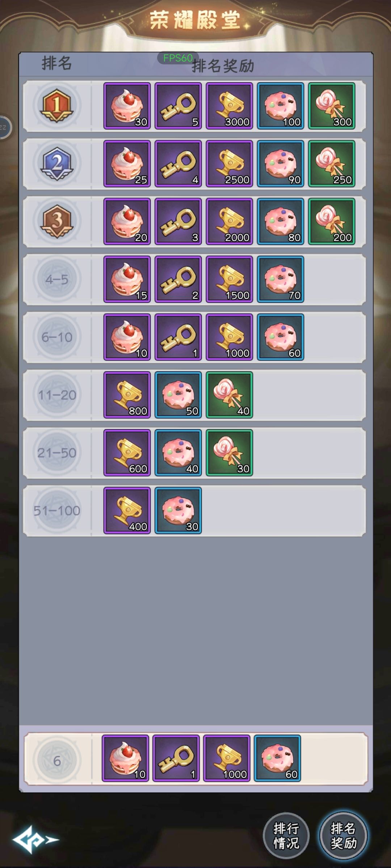This screenshot has width=391, height=868.
Task: Select the golden key with quantity 5
Action: tap(178, 106)
